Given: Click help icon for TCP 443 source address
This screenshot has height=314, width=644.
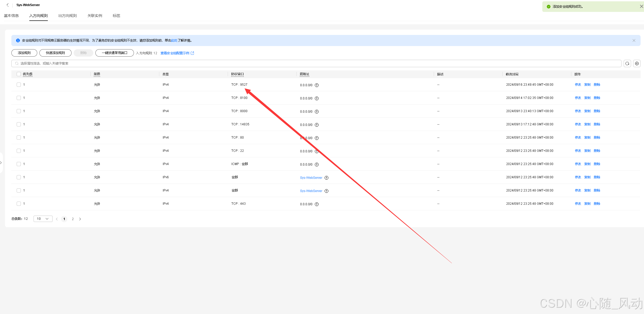Looking at the screenshot, I should click(x=317, y=204).
